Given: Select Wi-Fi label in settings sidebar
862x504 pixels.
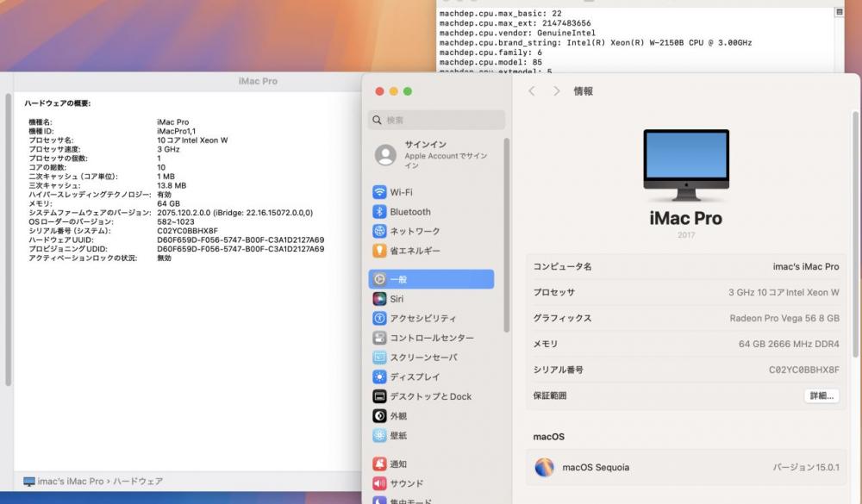Looking at the screenshot, I should point(402,192).
